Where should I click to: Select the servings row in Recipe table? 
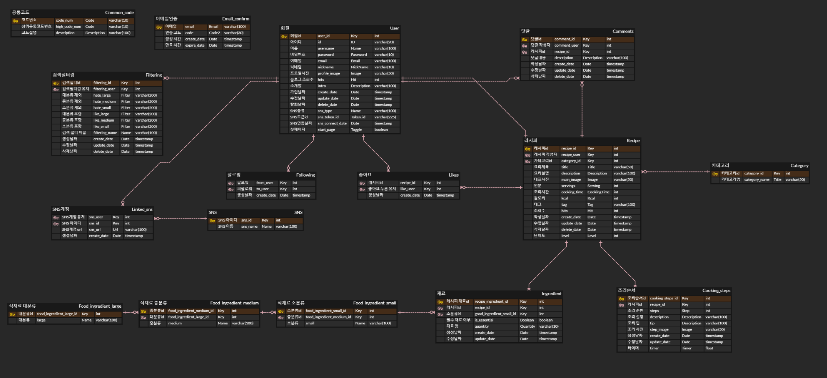coord(582,186)
